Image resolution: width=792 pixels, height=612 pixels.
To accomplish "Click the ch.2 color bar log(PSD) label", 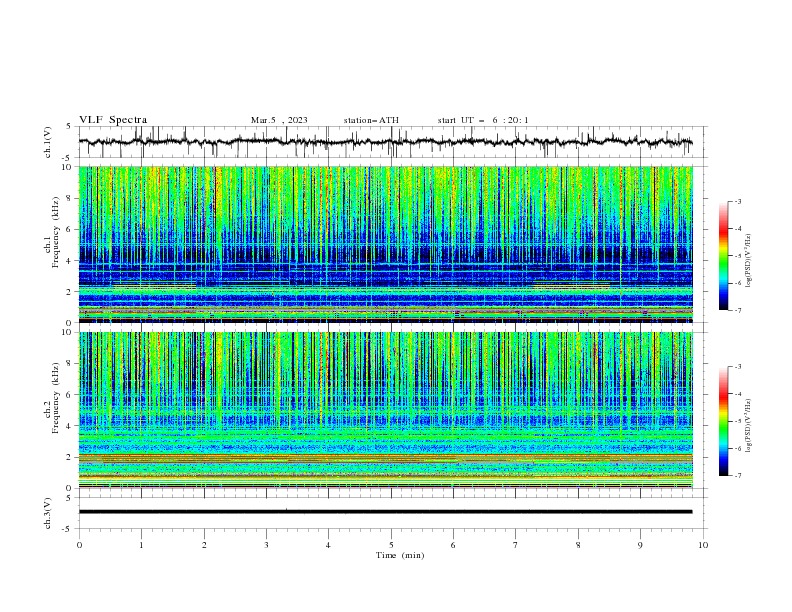I will tap(749, 426).
